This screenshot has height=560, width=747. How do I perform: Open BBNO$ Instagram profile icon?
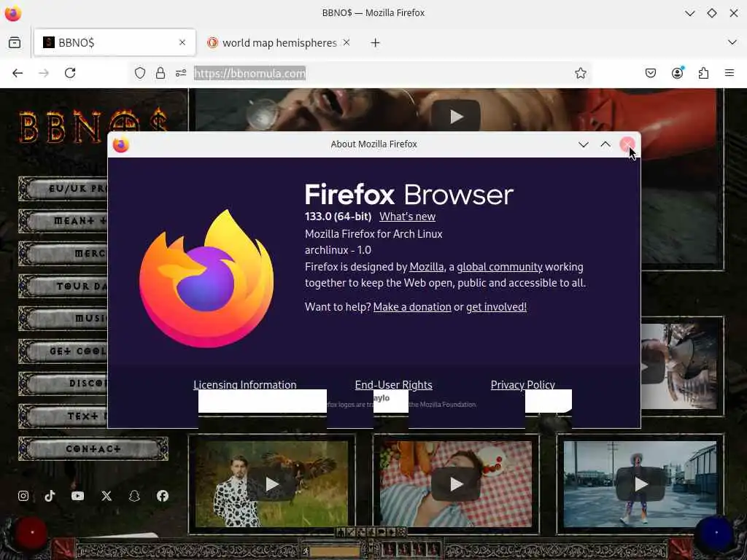coord(23,496)
